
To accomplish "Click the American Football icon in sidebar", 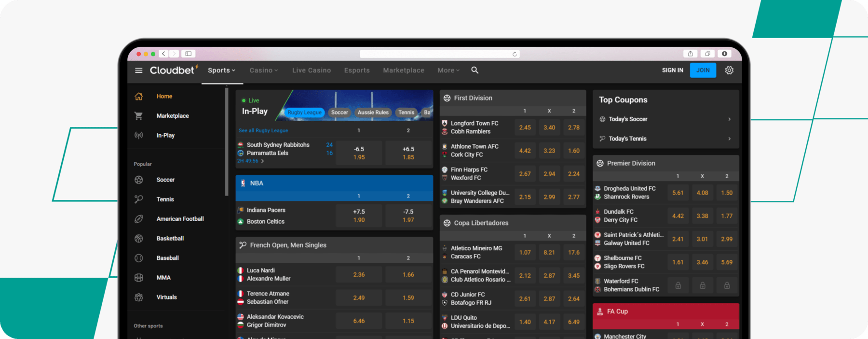I will pos(139,219).
